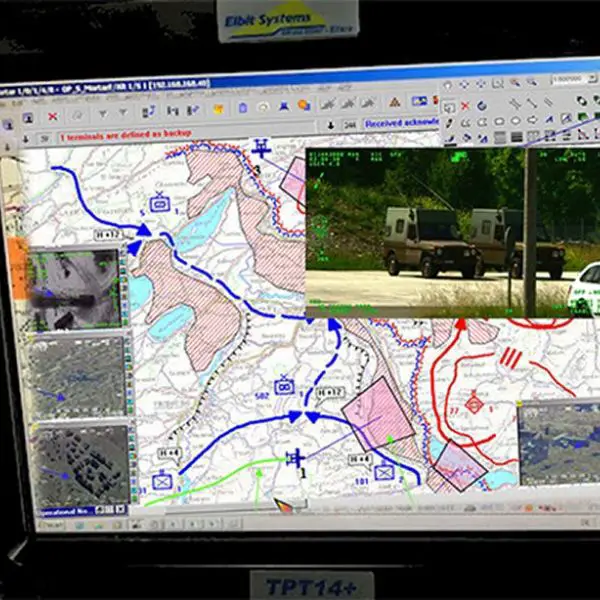The height and width of the screenshot is (600, 600).
Task: Click the 'Received acknowledge' status message
Action: click(x=402, y=124)
